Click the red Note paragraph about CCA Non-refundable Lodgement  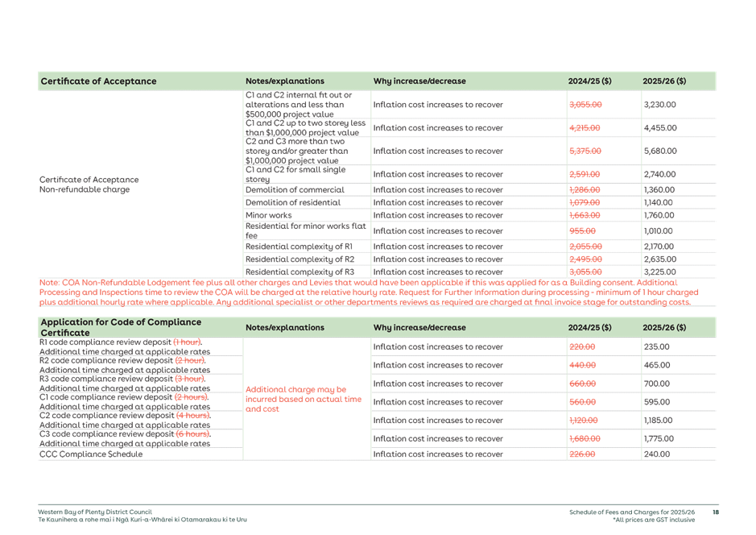click(377, 292)
